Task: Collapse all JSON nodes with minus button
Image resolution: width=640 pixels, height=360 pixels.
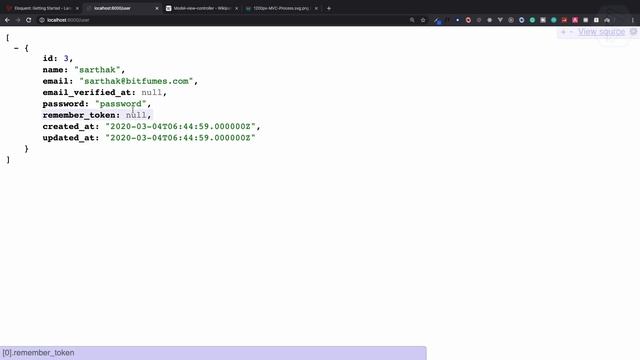Action: [x=571, y=32]
